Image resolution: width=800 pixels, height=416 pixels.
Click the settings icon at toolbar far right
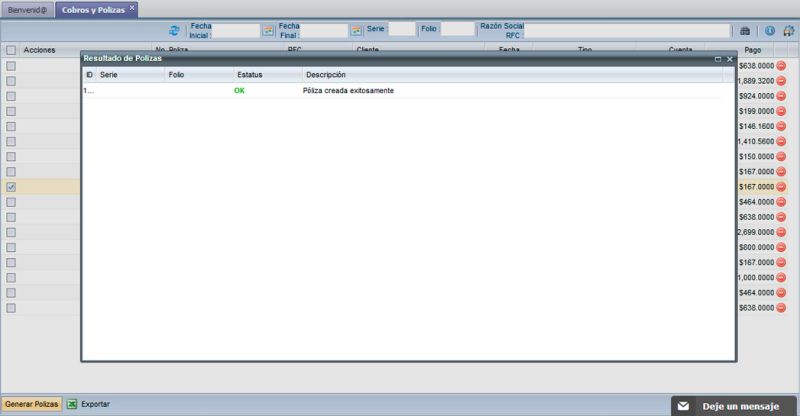789,31
